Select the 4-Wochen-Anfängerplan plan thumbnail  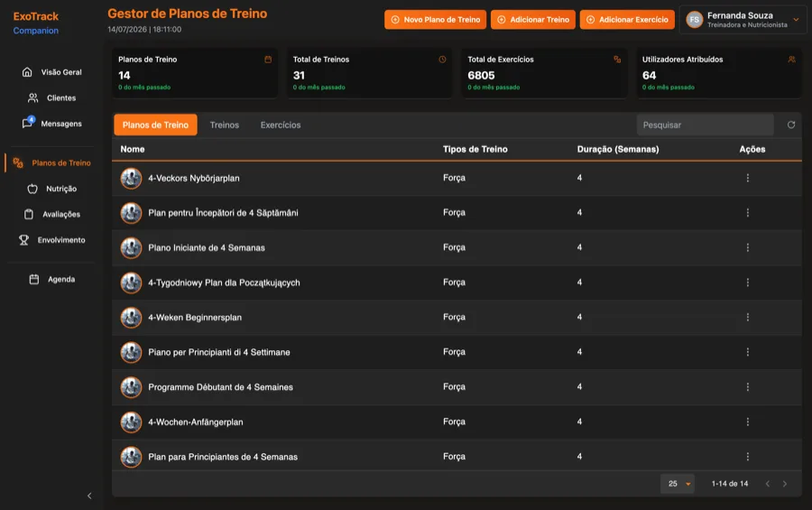click(x=131, y=422)
